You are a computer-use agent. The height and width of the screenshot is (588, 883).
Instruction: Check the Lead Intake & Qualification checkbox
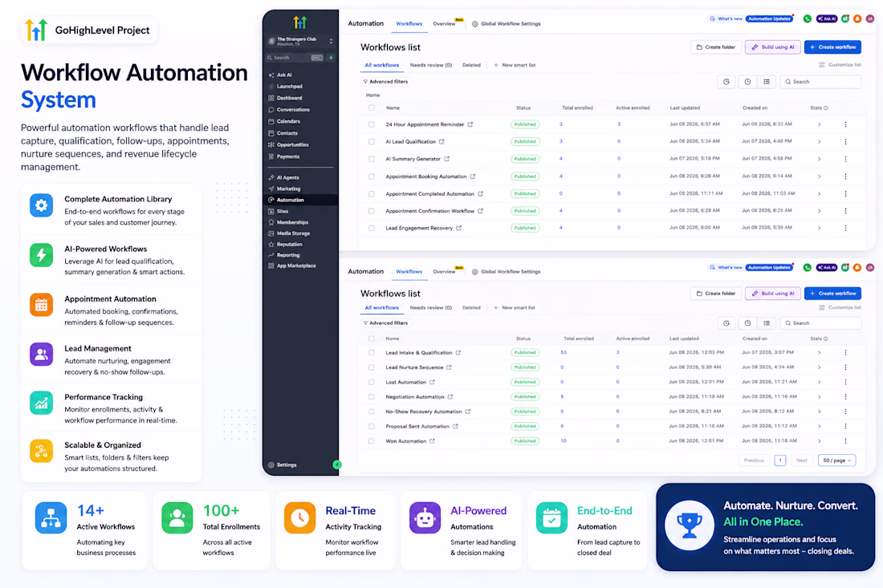pos(371,354)
